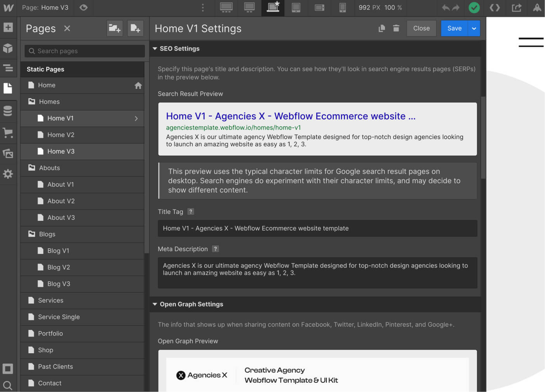Viewport: 545px width, 392px height.
Task: Save the Home V1 settings
Action: tap(454, 28)
